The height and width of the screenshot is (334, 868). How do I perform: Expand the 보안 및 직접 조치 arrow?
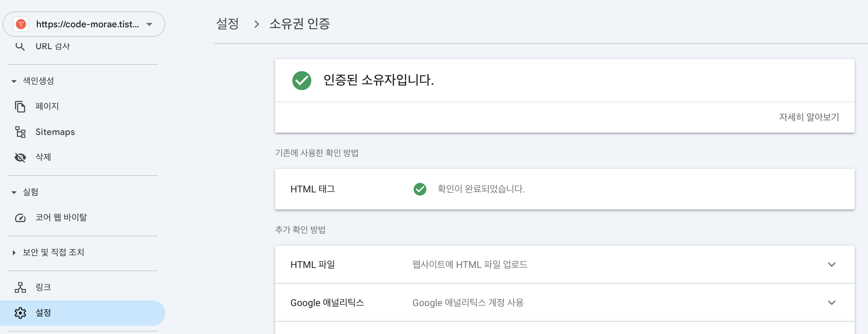coord(14,252)
